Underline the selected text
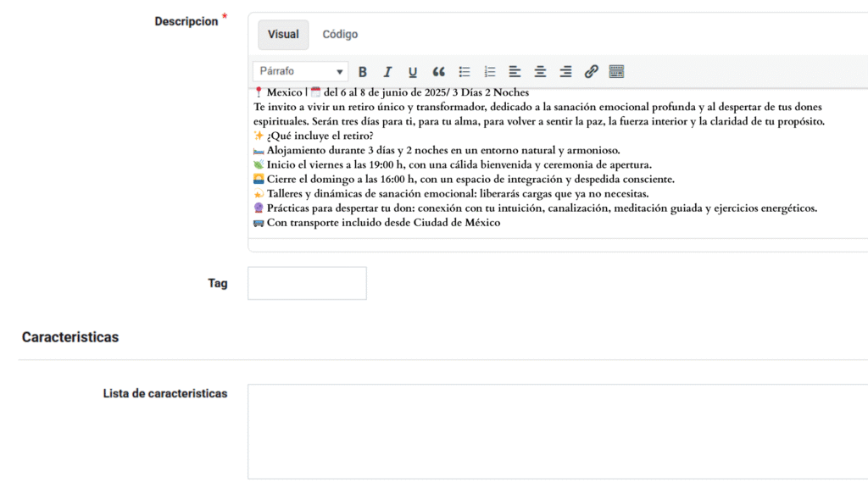Image resolution: width=868 pixels, height=488 pixels. (413, 72)
